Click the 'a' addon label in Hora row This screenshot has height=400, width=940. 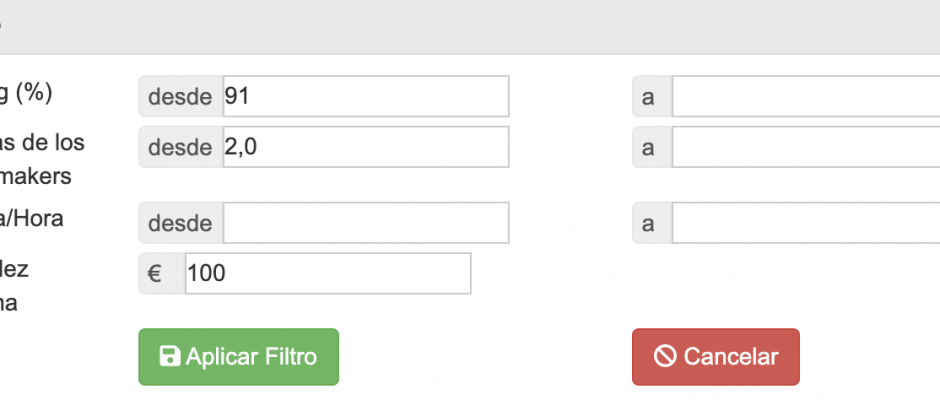648,223
